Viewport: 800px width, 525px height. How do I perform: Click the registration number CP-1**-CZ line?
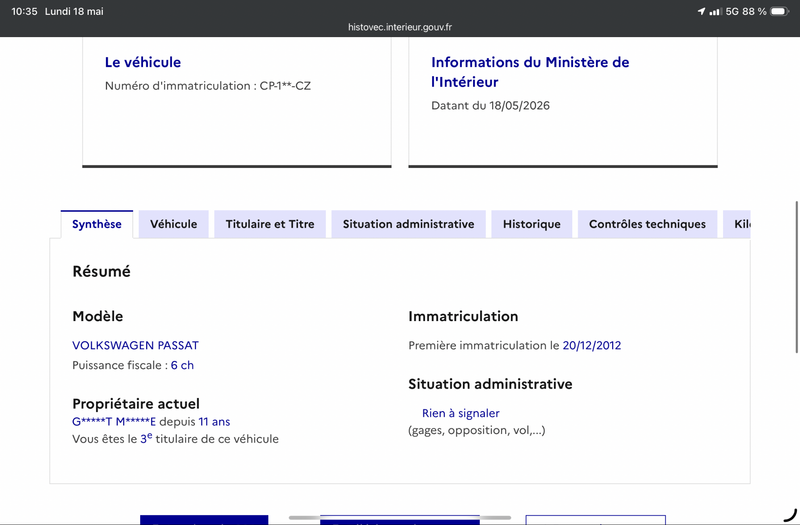pyautogui.click(x=208, y=86)
